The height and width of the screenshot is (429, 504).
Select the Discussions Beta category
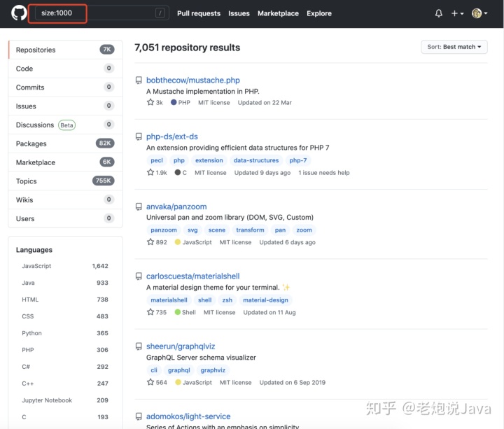click(65, 125)
